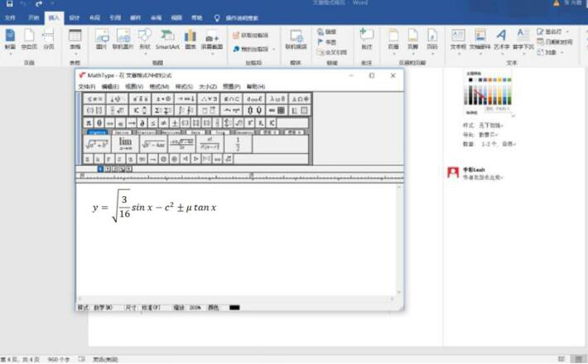Open MathType arrow symbols palette
The height and width of the screenshot is (364, 588).
[186, 99]
